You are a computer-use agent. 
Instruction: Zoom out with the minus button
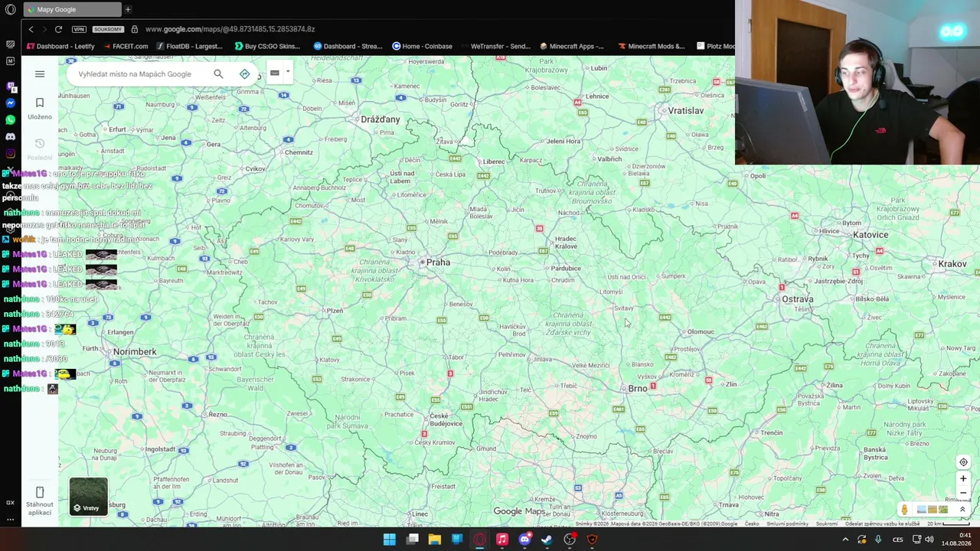[x=963, y=493]
